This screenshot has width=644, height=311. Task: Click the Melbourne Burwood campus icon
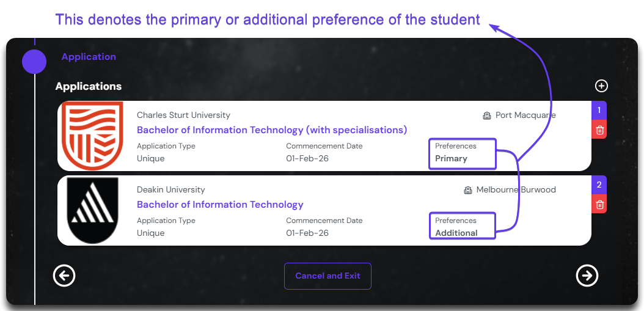(468, 190)
